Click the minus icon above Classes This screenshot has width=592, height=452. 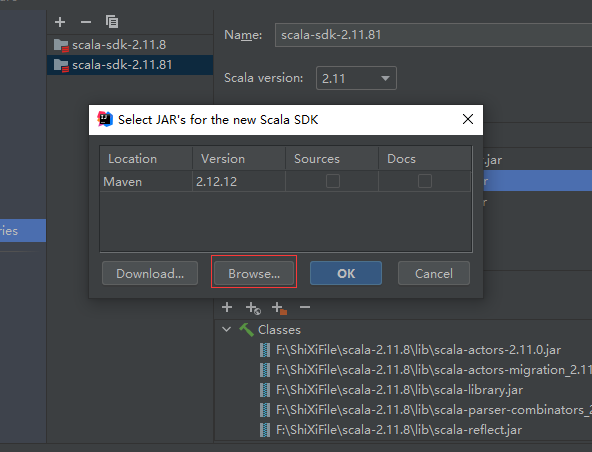point(305,307)
